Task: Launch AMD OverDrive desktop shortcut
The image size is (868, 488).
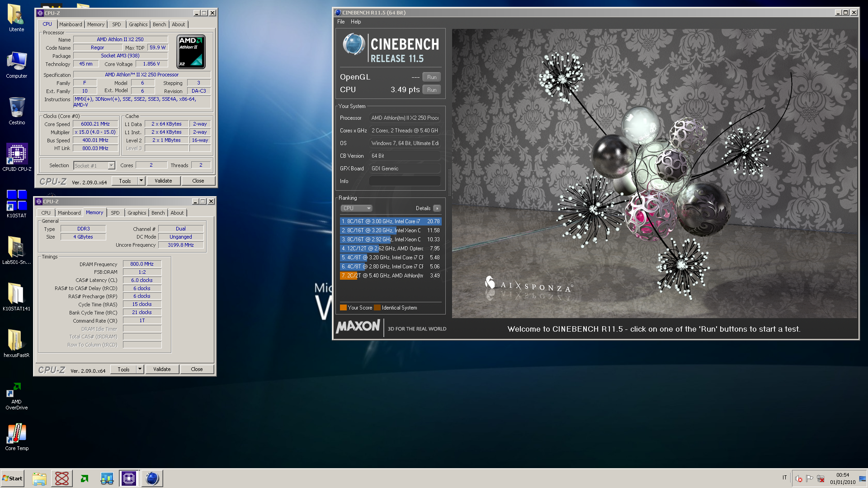Action: tap(16, 396)
